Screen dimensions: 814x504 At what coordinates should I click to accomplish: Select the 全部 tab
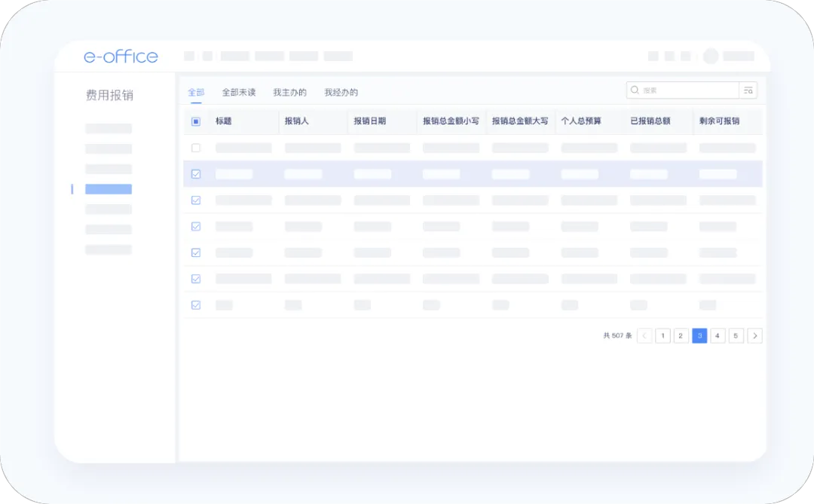click(x=196, y=93)
